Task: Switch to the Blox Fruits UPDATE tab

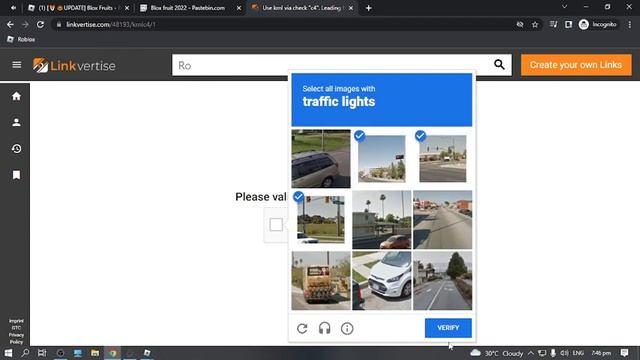Action: (78, 8)
